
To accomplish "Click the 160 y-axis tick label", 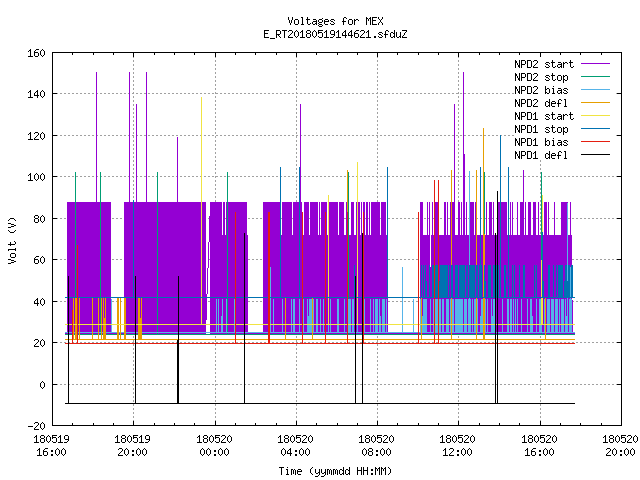I will click(x=36, y=53).
